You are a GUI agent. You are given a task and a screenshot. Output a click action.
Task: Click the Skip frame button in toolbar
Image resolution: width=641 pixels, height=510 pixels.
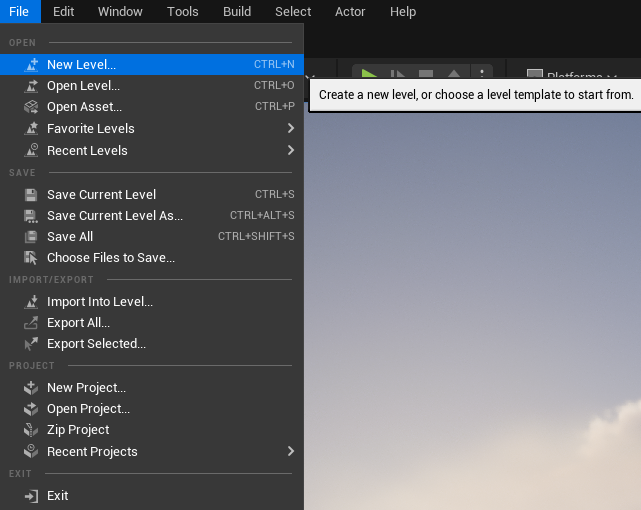(x=397, y=74)
